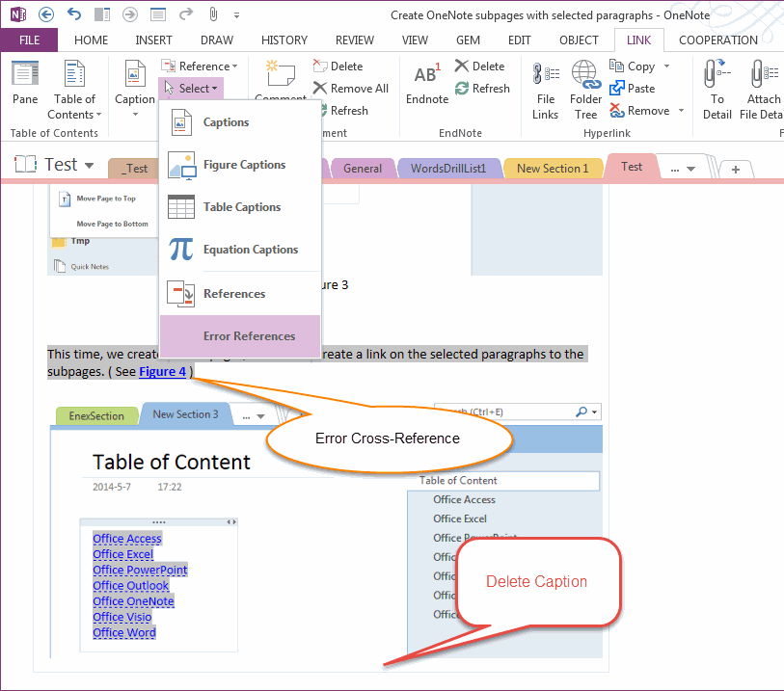The width and height of the screenshot is (784, 691).
Task: Open the HISTORY ribbon tab
Action: point(284,40)
